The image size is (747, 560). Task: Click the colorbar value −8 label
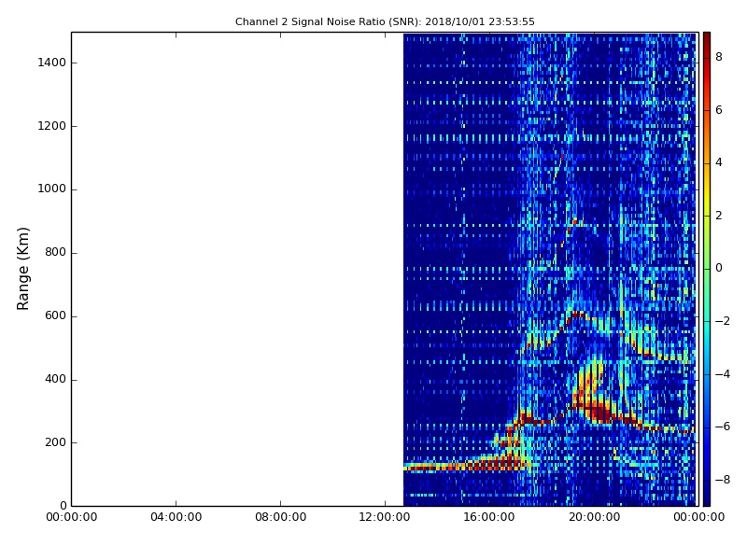click(x=723, y=480)
